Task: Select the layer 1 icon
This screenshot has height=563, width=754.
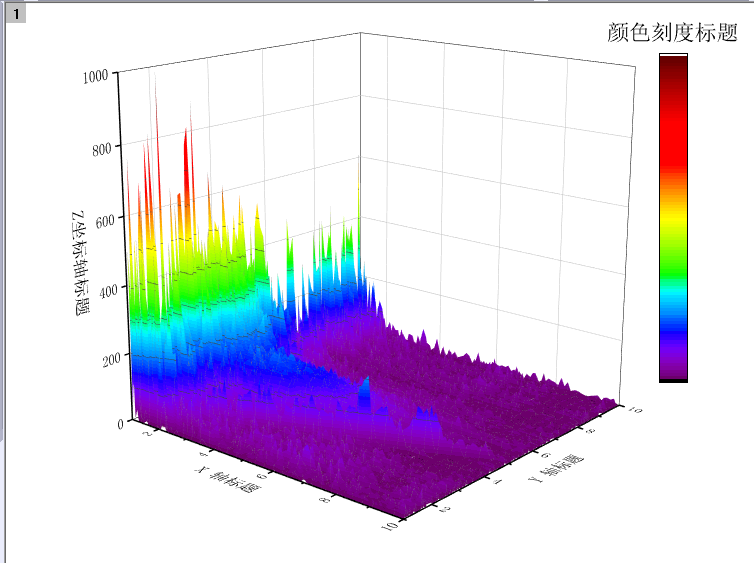Action: point(15,14)
